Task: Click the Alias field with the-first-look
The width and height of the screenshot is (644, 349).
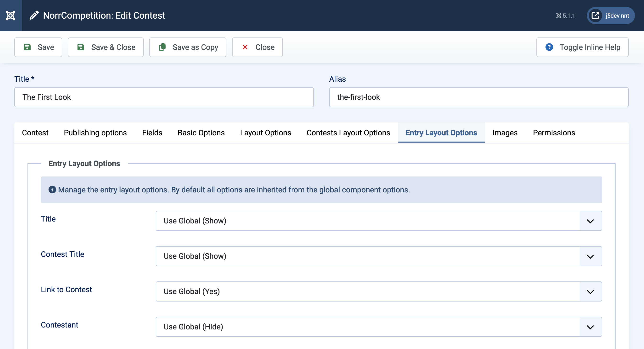Action: [479, 97]
